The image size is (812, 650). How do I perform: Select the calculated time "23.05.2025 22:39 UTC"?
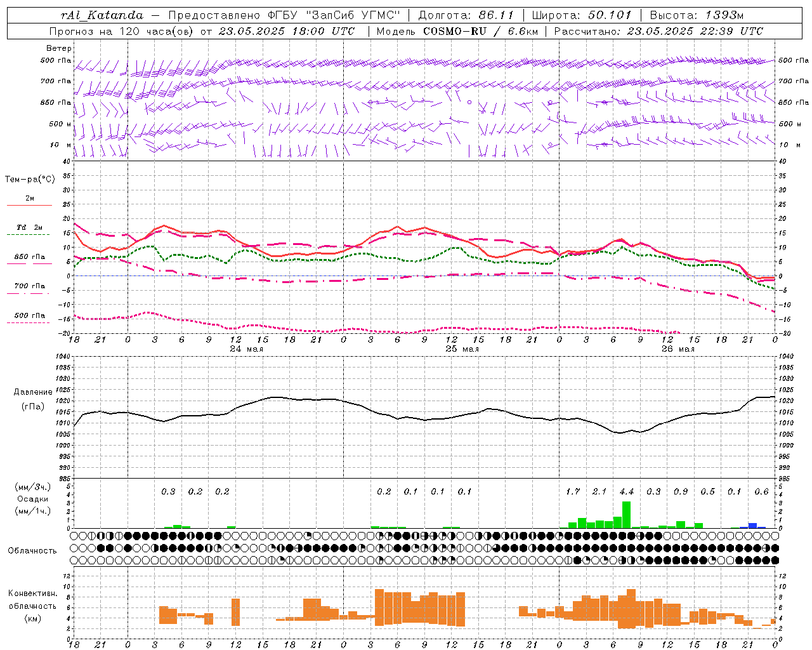[x=695, y=31]
